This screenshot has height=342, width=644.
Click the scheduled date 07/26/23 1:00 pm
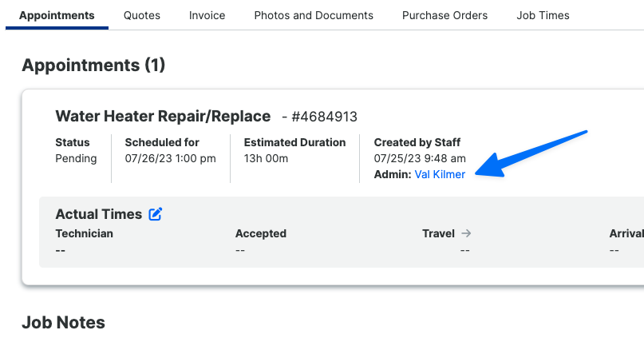pyautogui.click(x=170, y=158)
